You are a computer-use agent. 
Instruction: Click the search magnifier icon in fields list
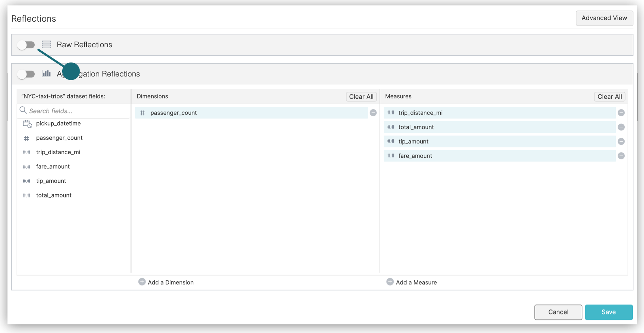23,110
